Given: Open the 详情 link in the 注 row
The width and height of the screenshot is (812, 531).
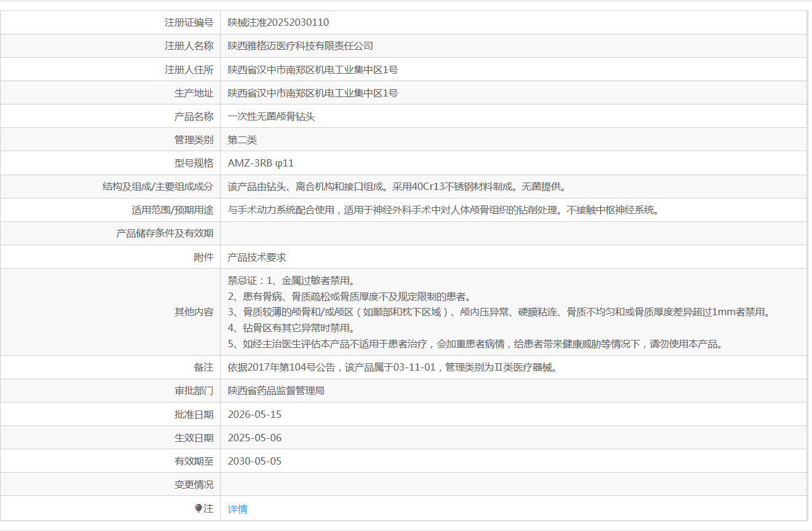Looking at the screenshot, I should click(237, 509).
